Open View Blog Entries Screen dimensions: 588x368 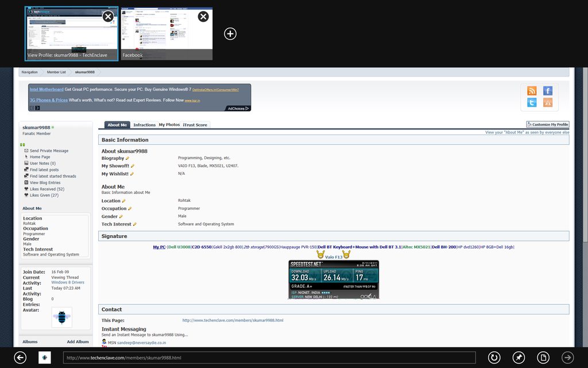click(45, 182)
